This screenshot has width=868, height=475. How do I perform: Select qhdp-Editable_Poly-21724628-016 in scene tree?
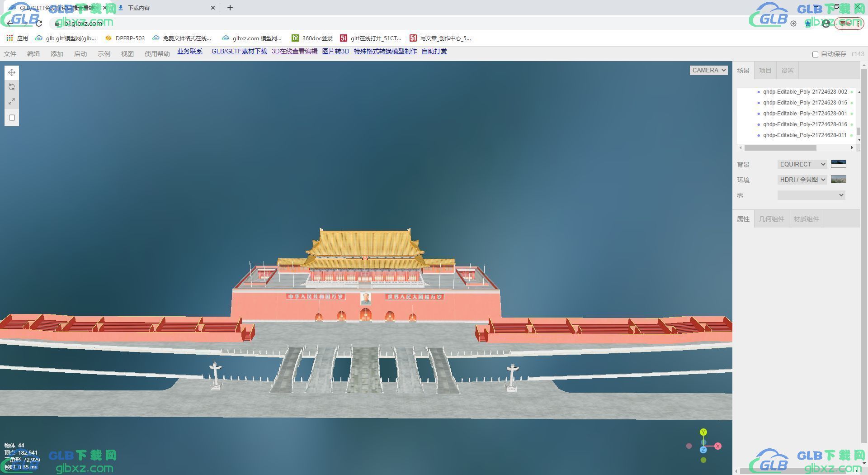(805, 124)
